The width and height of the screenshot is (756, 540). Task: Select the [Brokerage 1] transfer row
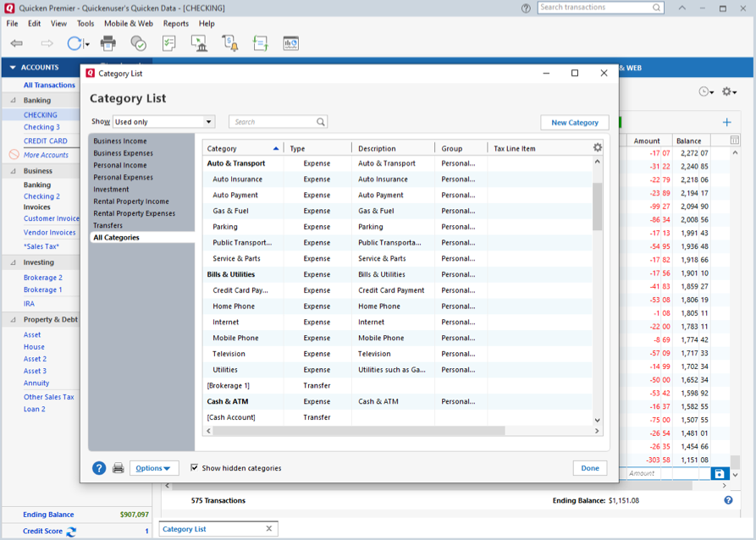(x=397, y=386)
